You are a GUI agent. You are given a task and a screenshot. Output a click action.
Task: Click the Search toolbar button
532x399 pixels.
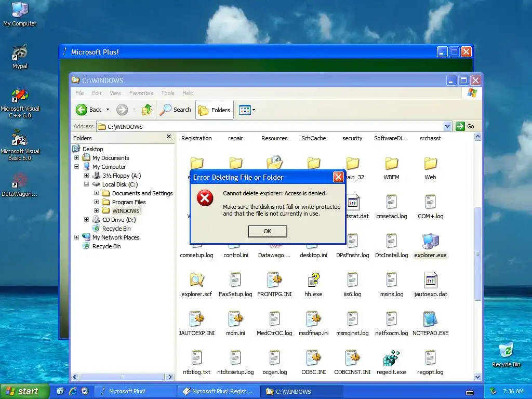tap(176, 110)
